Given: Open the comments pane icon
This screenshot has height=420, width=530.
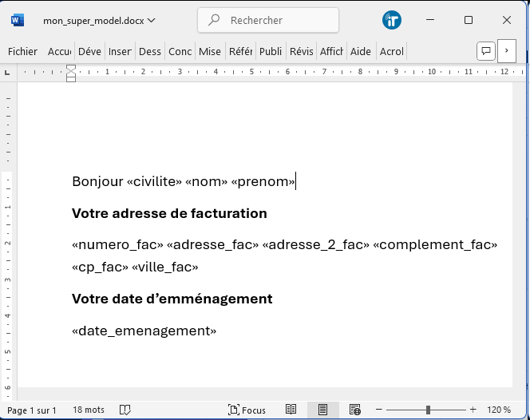Looking at the screenshot, I should coord(485,51).
